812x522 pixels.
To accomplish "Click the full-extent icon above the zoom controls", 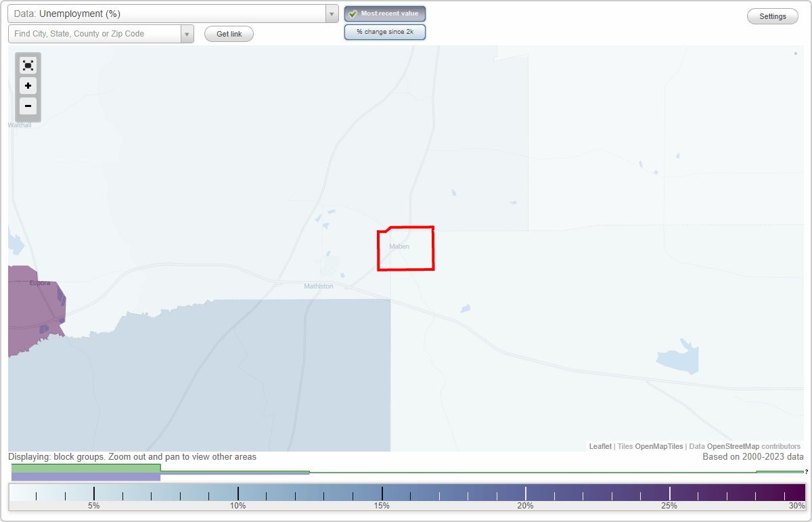I will [x=28, y=65].
